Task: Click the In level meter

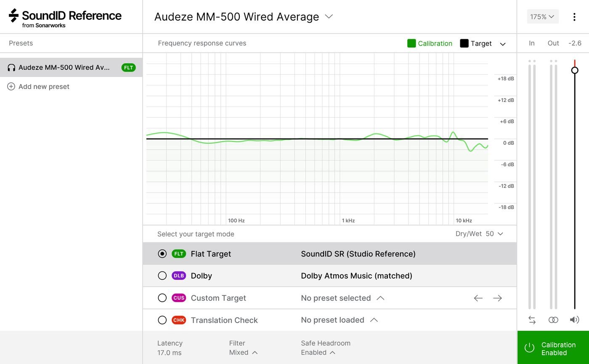Action: (x=532, y=185)
